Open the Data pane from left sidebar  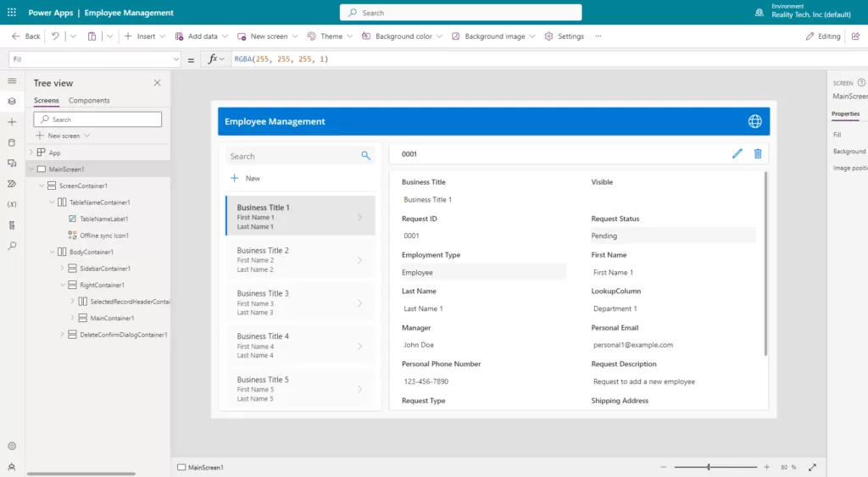[x=12, y=142]
